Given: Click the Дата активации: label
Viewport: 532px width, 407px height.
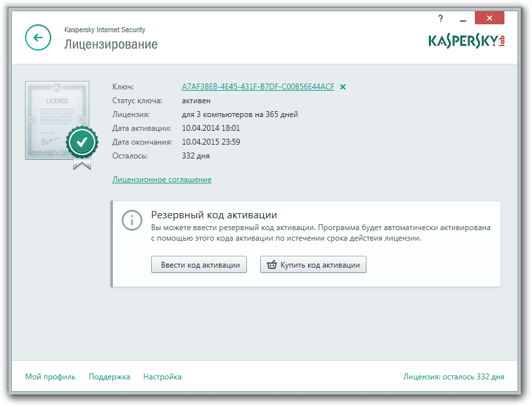Looking at the screenshot, I should click(x=141, y=128).
